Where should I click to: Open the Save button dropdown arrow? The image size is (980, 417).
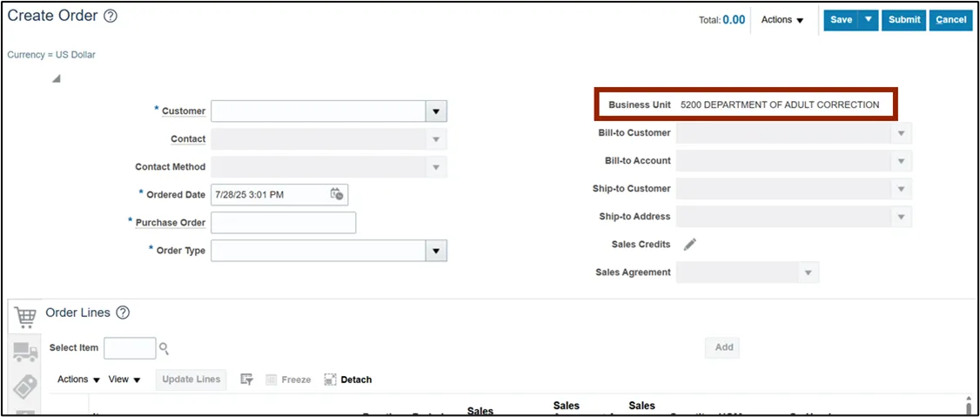click(x=869, y=20)
